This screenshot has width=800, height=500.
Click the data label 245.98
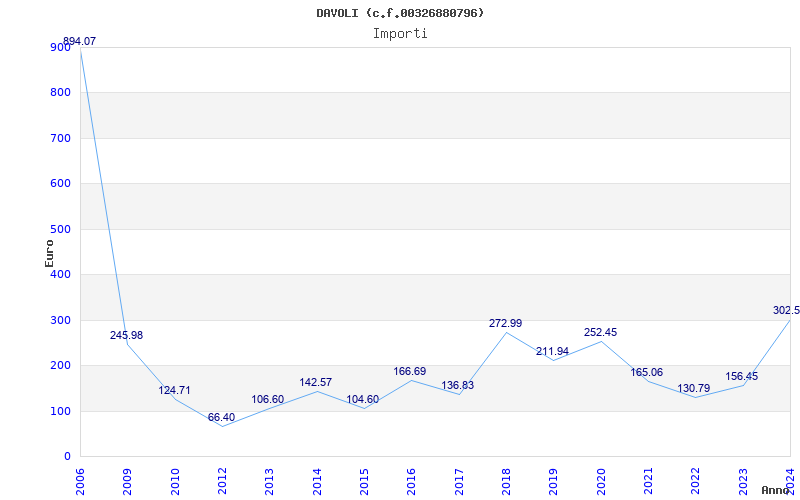[x=127, y=335]
